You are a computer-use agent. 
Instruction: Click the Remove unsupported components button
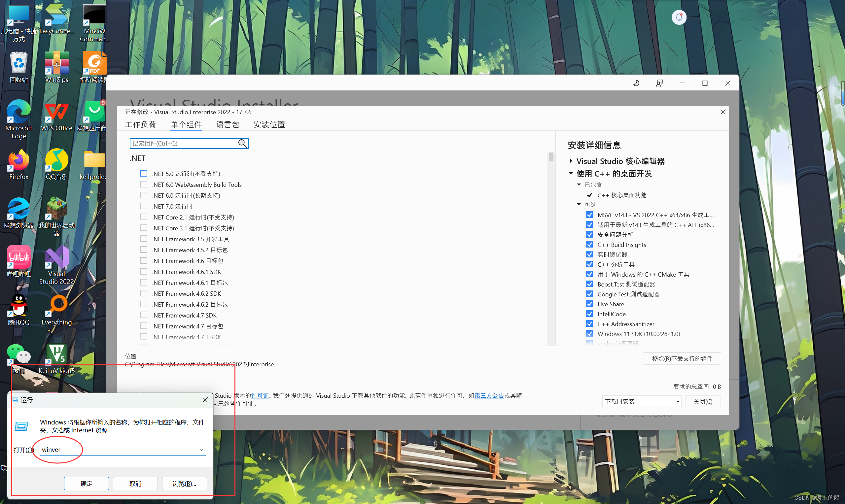pos(682,358)
